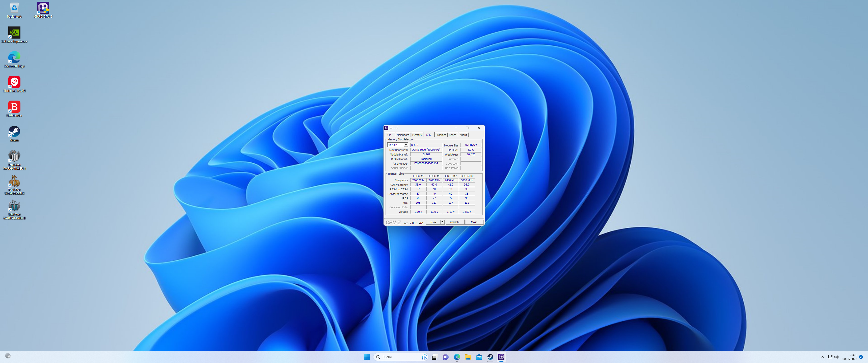Switch to the Memory tab
The image size is (868, 363).
[x=417, y=135]
